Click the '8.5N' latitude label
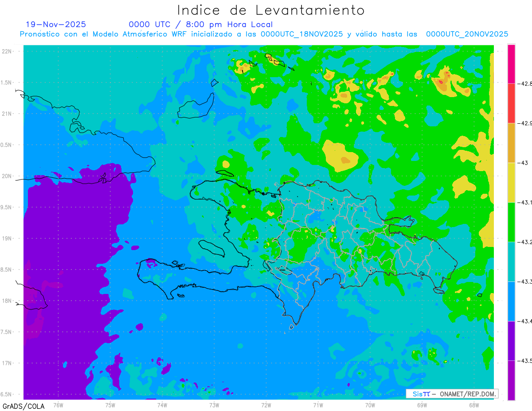This screenshot has width=532, height=411. click(x=6, y=270)
